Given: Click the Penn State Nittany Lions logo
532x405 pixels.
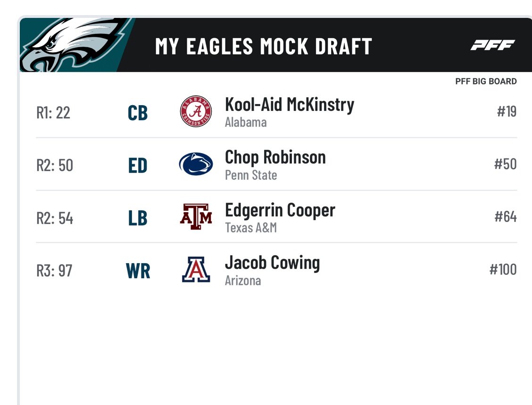Looking at the screenshot, I should coord(196,164).
